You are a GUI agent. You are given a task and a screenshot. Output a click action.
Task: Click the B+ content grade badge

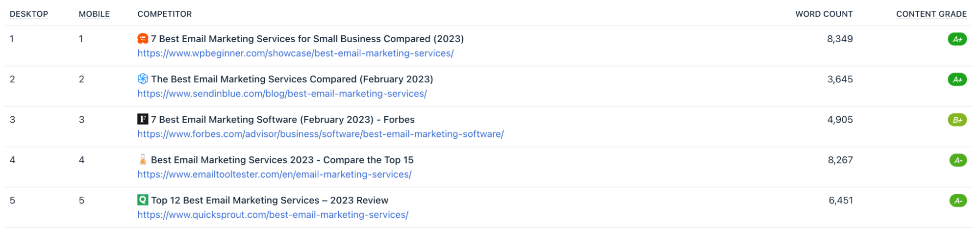coord(957,120)
